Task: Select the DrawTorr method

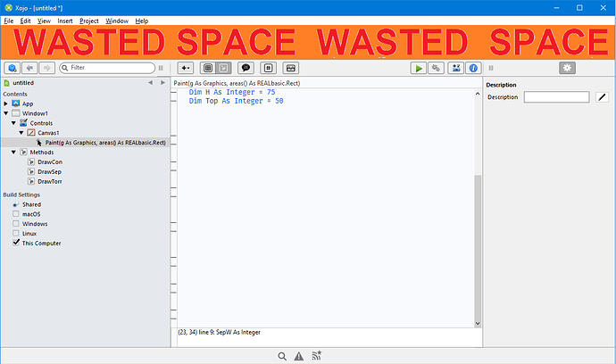Action: click(x=50, y=181)
